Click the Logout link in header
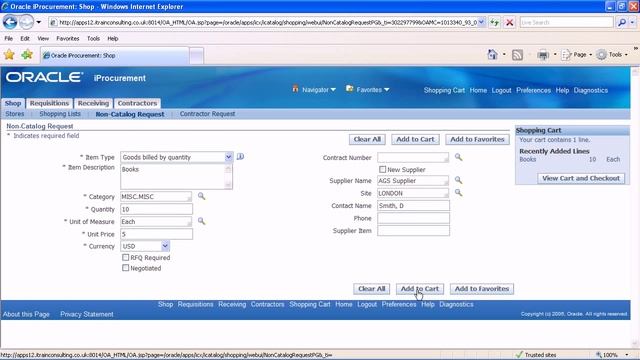The image size is (640, 360). tap(501, 90)
